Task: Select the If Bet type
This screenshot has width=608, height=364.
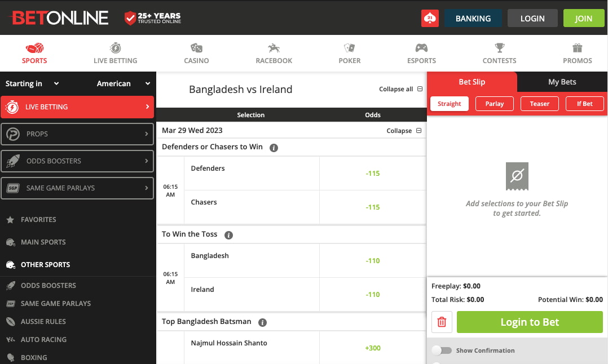Action: [x=585, y=104]
